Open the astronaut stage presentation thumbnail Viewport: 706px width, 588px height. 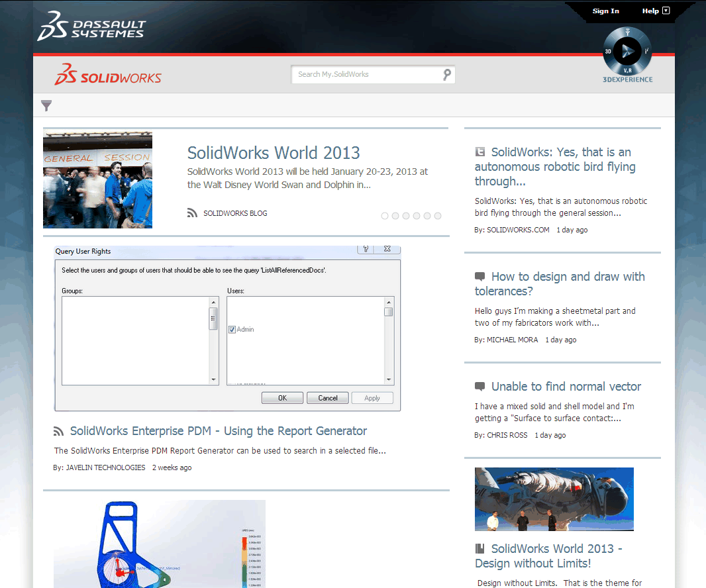click(x=554, y=499)
